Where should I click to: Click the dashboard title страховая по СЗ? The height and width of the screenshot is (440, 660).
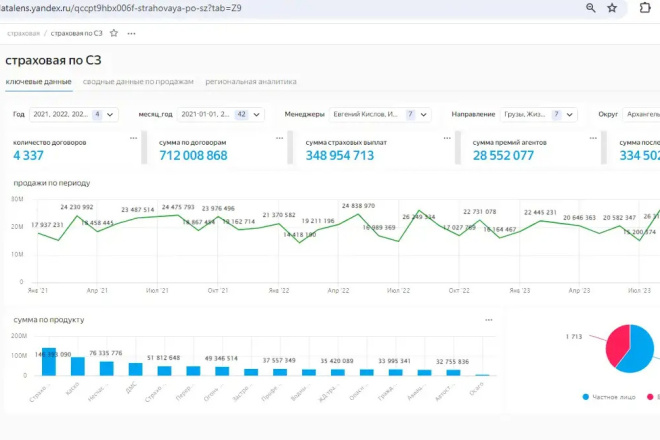tap(53, 60)
